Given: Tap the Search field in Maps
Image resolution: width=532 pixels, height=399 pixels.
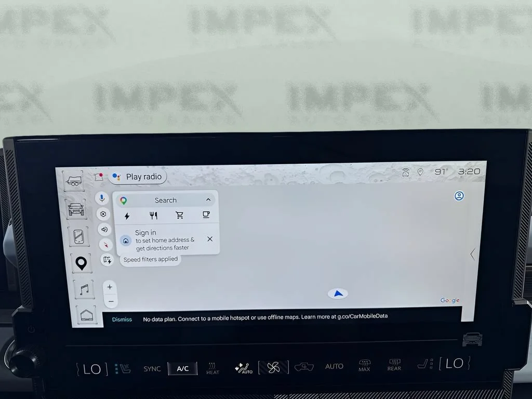Looking at the screenshot, I should click(x=166, y=200).
